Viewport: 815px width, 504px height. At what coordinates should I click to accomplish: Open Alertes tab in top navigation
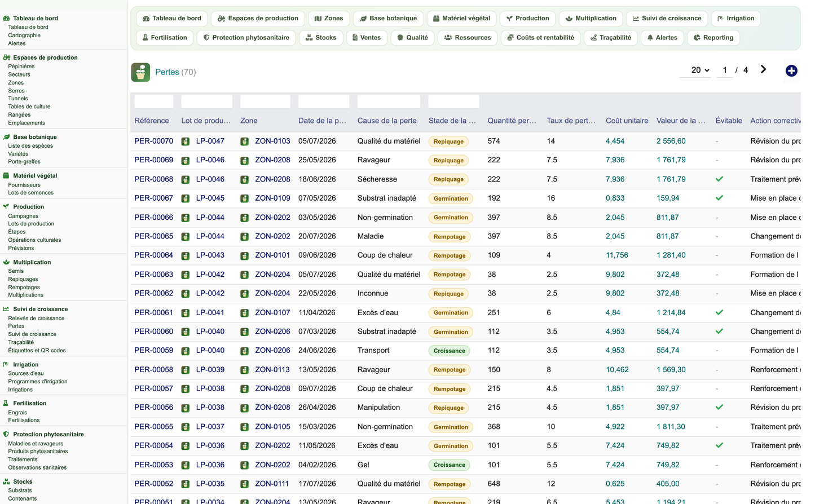click(662, 38)
